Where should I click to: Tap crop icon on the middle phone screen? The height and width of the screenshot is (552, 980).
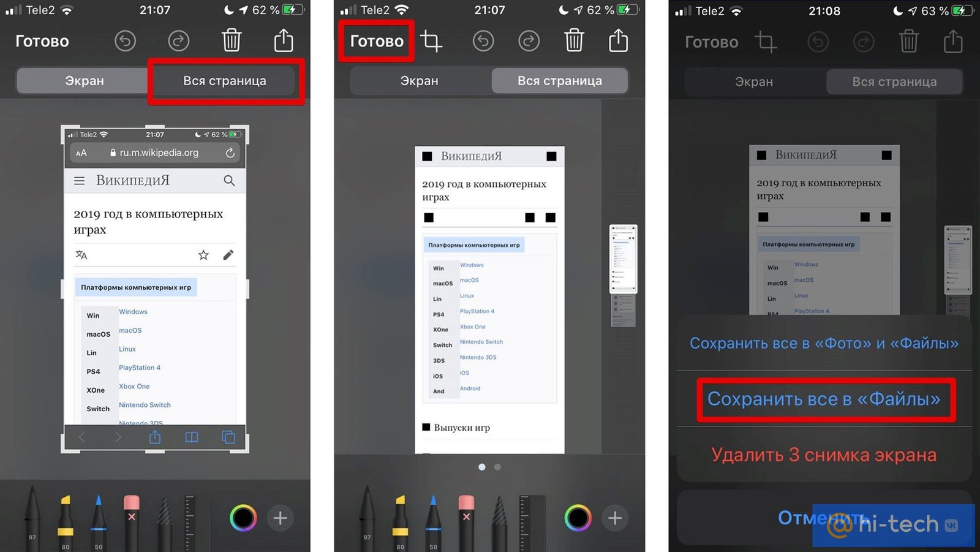coord(431,41)
